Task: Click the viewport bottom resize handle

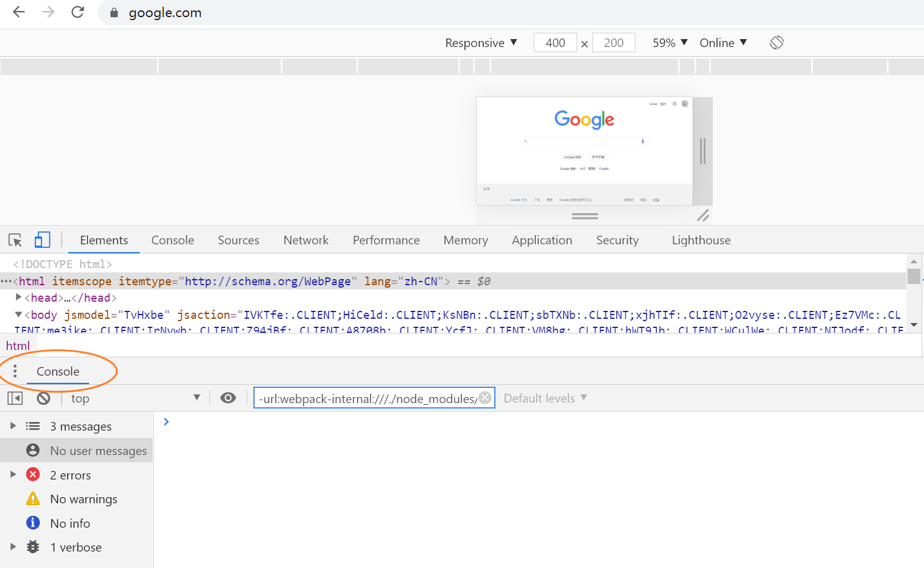Action: tap(585, 216)
